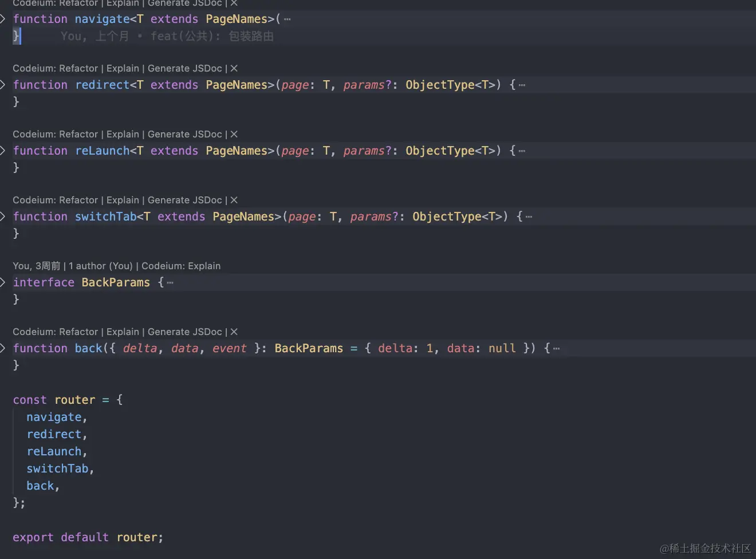
Task: Expand the folded navigate function chevron
Action: (3, 19)
